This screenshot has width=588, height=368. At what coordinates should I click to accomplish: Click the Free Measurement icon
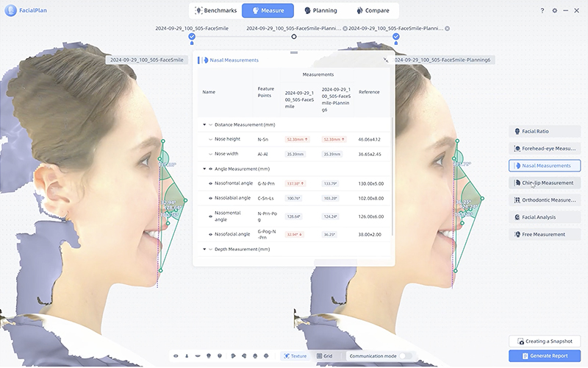(517, 234)
